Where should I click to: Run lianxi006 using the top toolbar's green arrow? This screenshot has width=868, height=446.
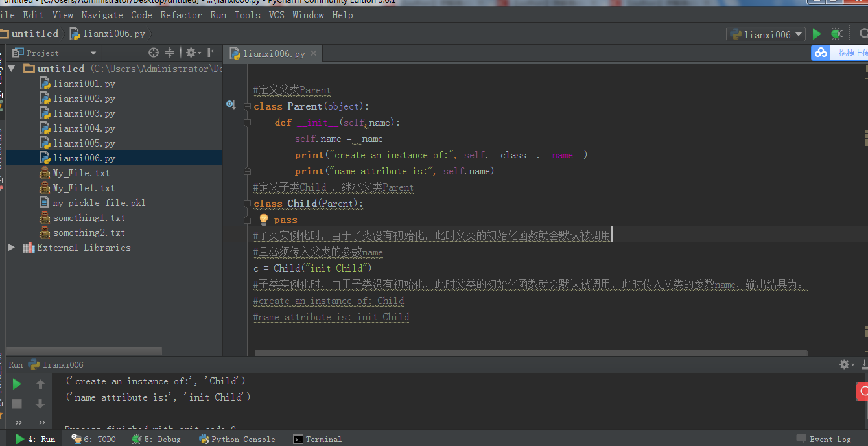pyautogui.click(x=817, y=34)
